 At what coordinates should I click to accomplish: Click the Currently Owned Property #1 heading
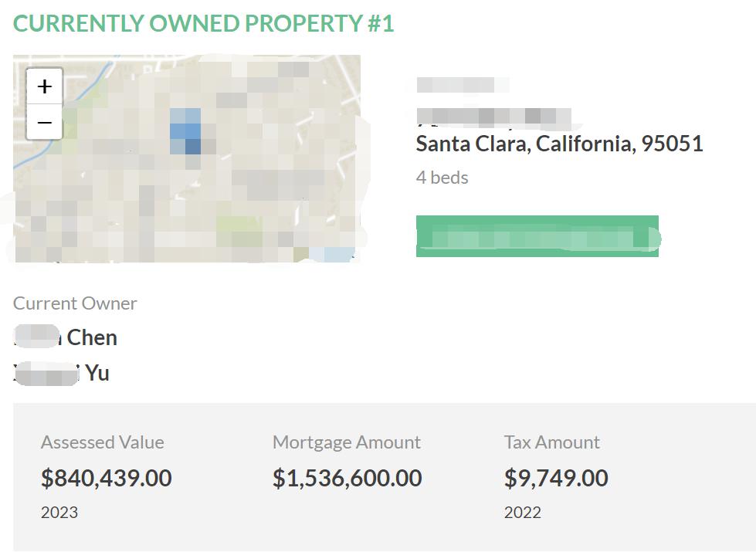(x=204, y=23)
